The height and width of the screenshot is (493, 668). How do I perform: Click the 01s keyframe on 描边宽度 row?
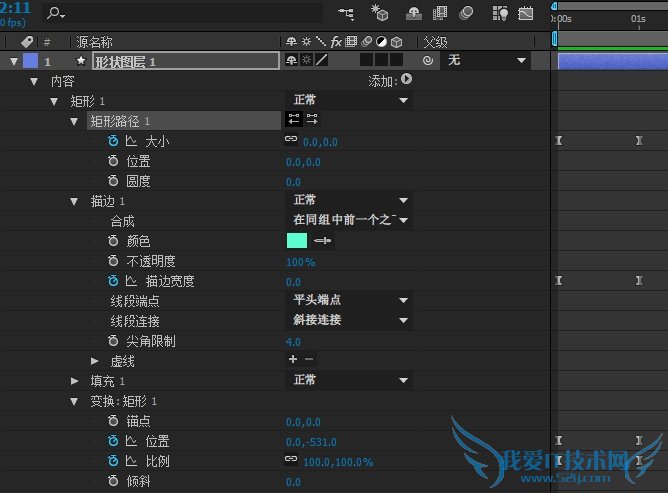[639, 280]
